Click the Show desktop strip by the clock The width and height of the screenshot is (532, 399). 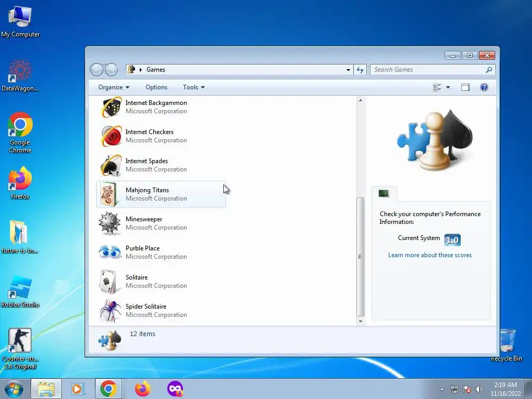point(528,389)
